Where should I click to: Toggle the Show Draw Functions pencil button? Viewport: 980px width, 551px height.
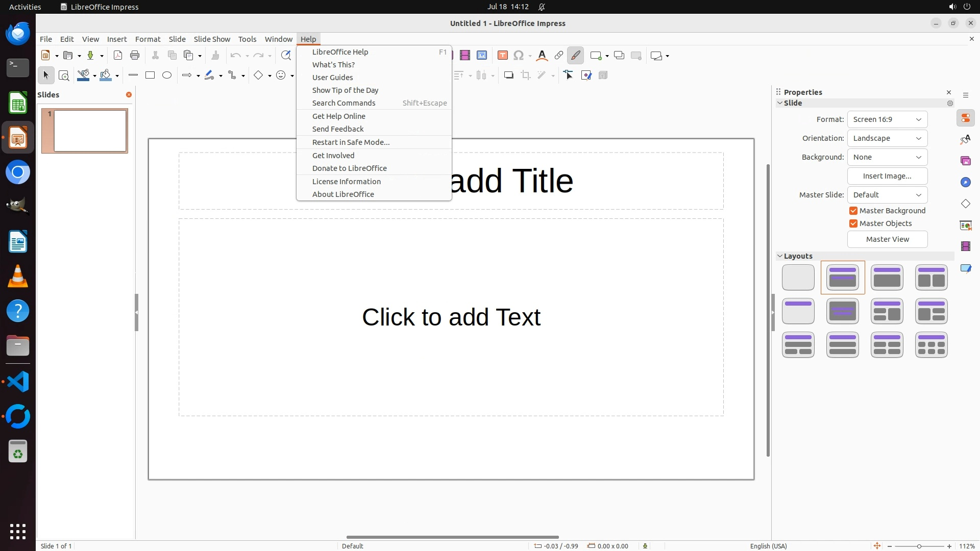tap(575, 56)
